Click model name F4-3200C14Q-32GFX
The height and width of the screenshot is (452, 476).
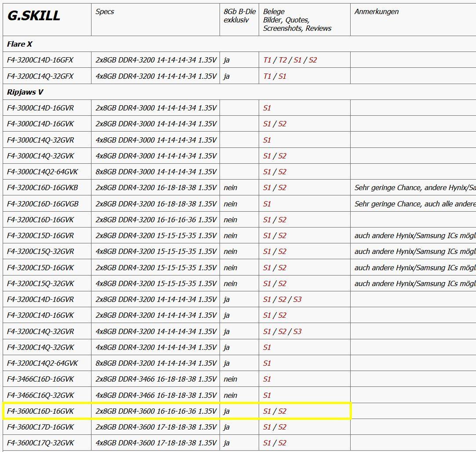[x=40, y=76]
